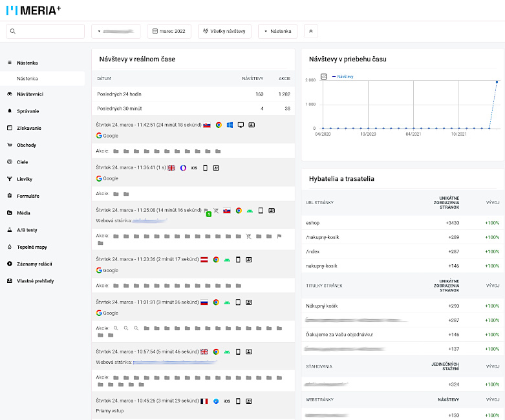505x420 pixels.
Task: Click the MERIA+ logo
Action: click(34, 10)
